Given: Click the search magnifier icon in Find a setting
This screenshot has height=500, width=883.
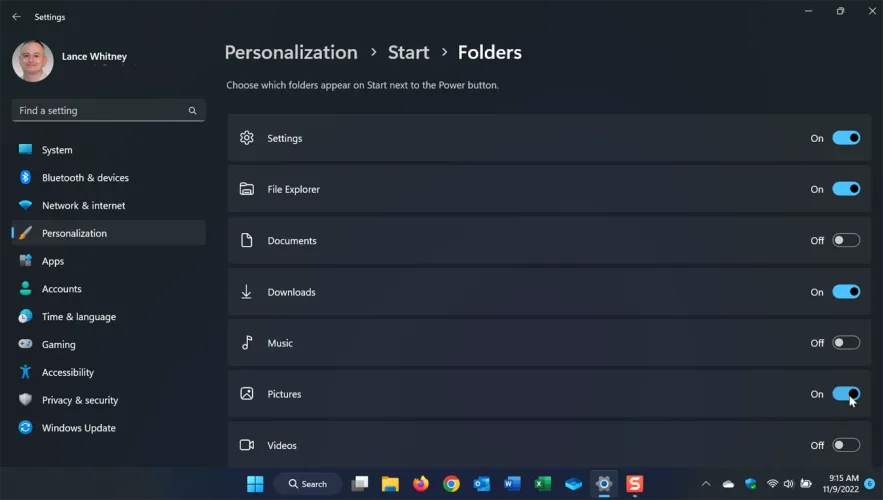Looking at the screenshot, I should [193, 111].
